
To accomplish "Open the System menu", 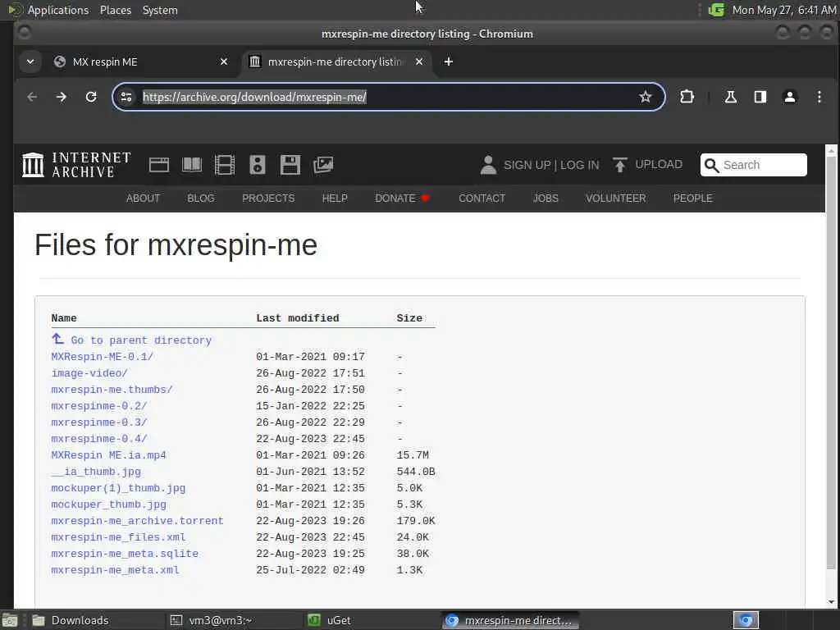I will click(160, 10).
